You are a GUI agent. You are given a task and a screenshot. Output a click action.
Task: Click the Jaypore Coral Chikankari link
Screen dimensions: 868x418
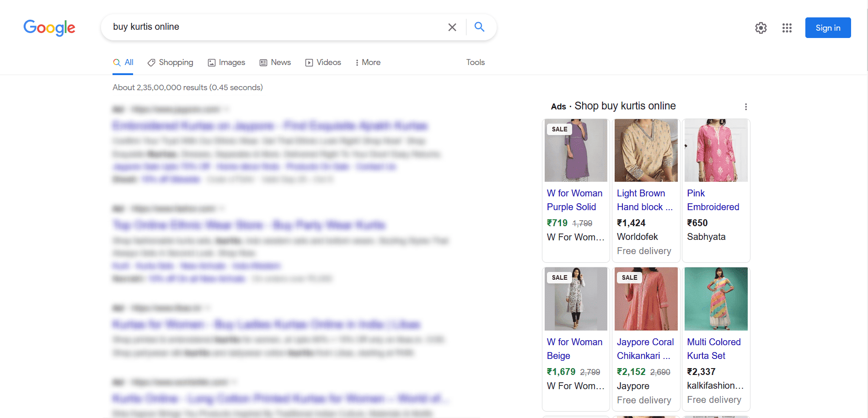pos(645,349)
